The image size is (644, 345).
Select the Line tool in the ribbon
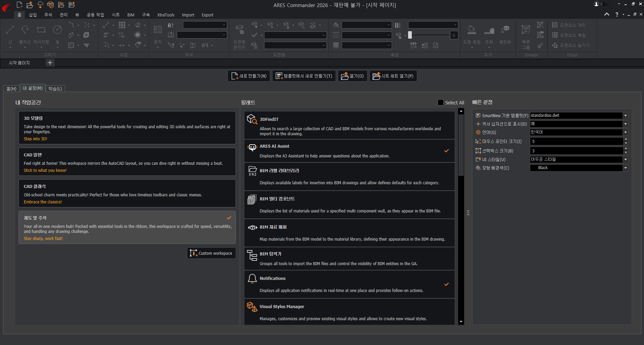tap(10, 30)
